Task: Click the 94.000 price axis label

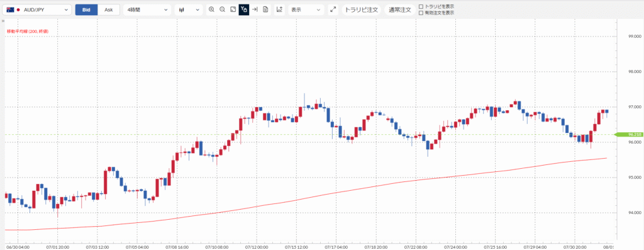Action: click(635, 213)
